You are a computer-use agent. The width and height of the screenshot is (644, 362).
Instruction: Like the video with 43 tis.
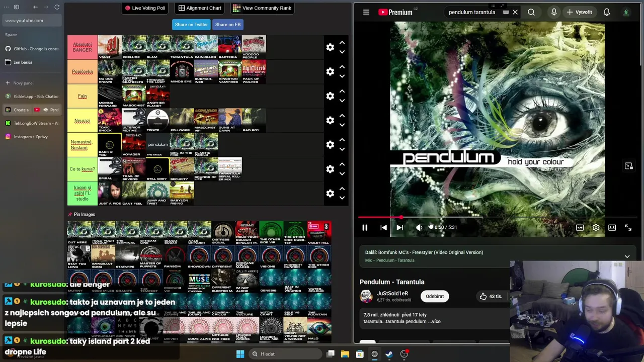coord(491,297)
